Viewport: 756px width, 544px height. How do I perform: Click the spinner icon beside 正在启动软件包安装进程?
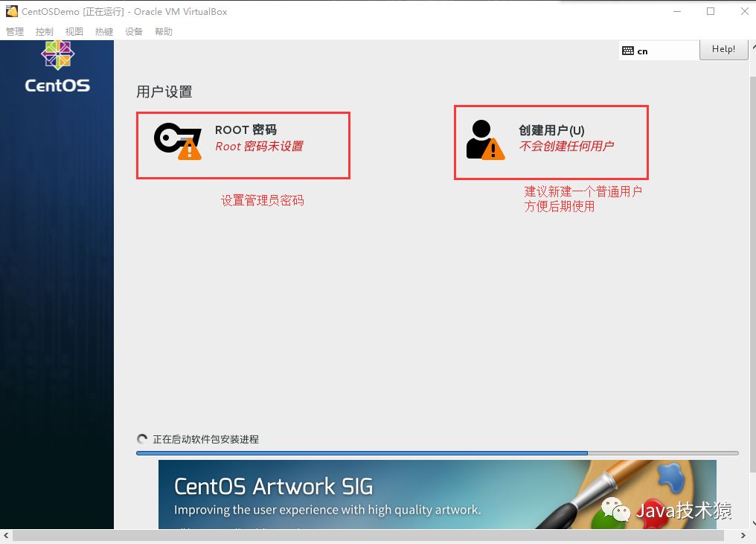(x=142, y=439)
